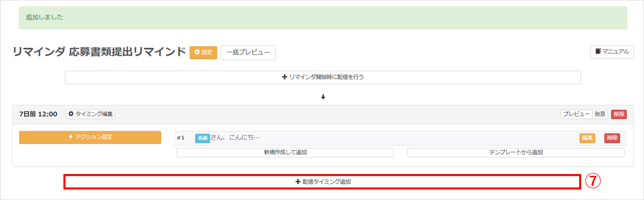Click the blue 名前 placeholder tag
644x201 pixels.
(x=202, y=138)
